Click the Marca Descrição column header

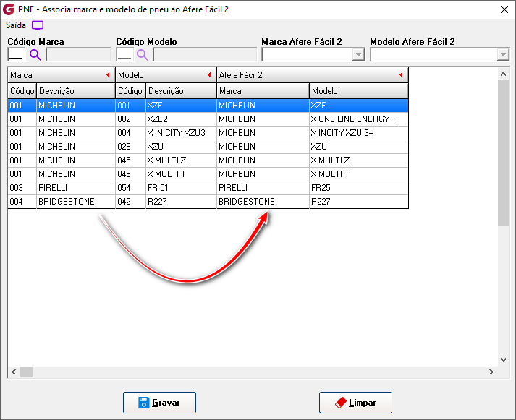[x=76, y=90]
